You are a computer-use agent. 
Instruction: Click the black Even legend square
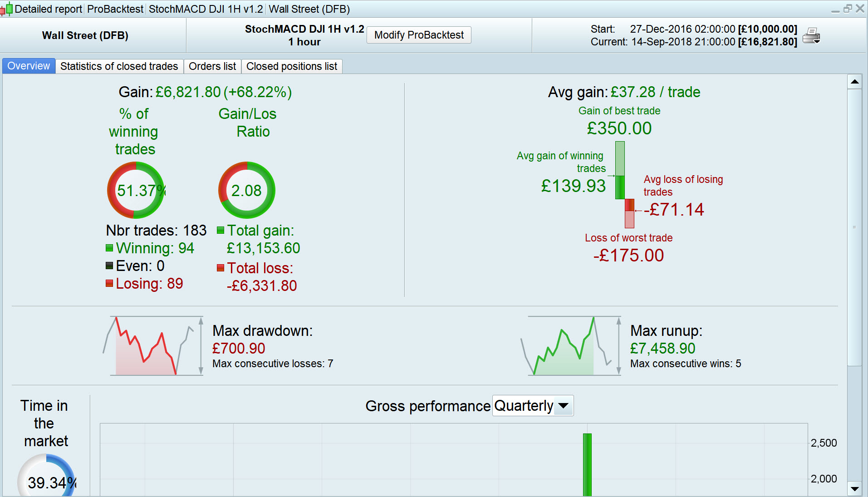click(109, 266)
